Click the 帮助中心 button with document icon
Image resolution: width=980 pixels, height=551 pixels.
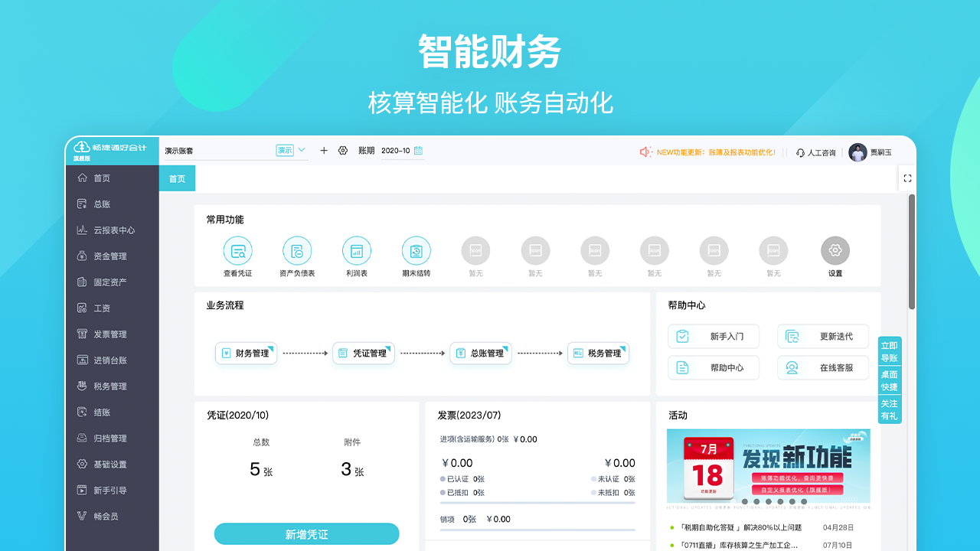[x=714, y=367]
